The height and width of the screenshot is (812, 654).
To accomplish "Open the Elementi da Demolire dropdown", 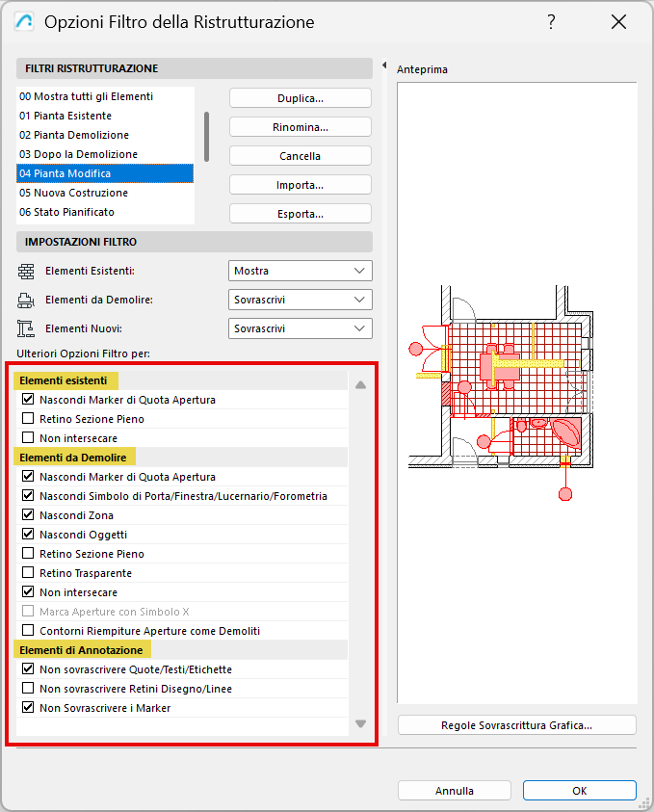I will [x=301, y=300].
